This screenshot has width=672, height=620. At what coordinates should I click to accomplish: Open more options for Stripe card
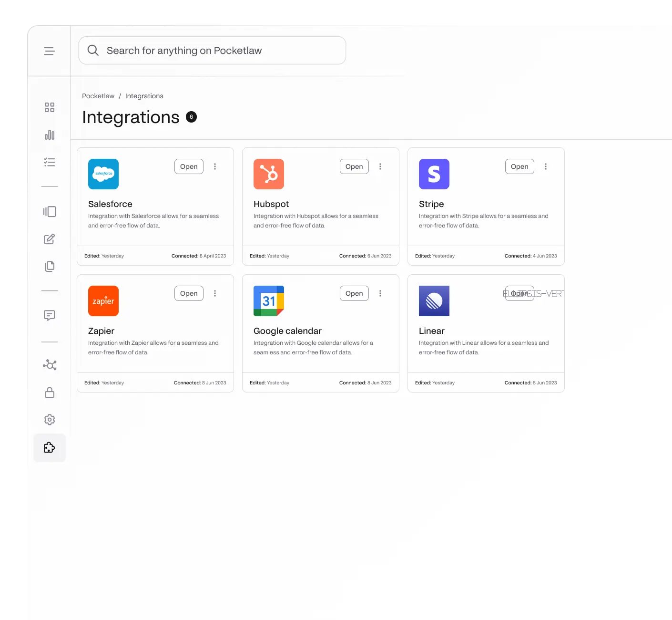tap(546, 166)
